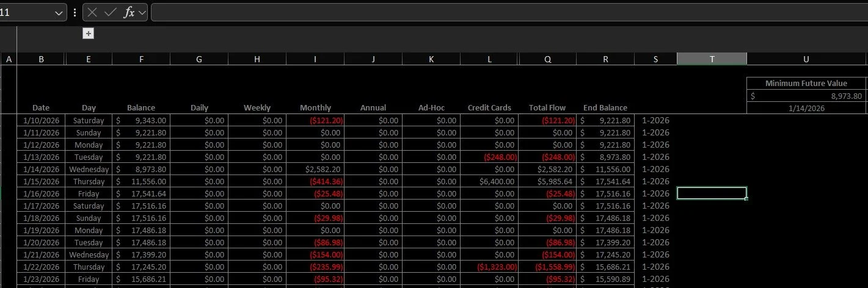This screenshot has width=868, height=288.
Task: Click the ($86.98) cell in Total Flow column
Action: point(547,242)
